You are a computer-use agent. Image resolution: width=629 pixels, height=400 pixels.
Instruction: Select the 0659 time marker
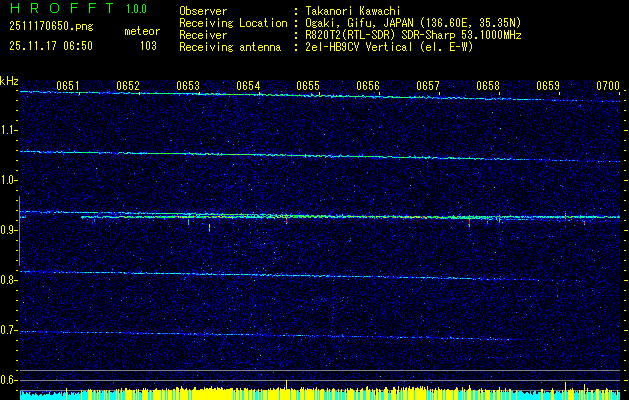(x=548, y=86)
